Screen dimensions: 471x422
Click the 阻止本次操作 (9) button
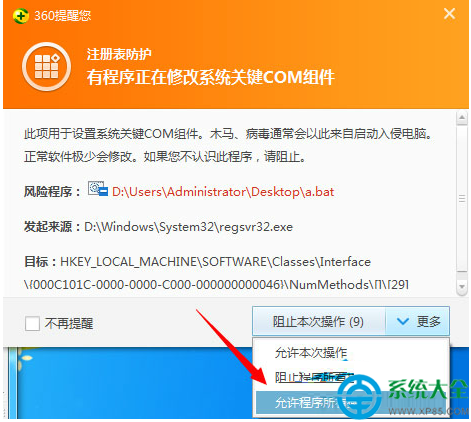tap(319, 321)
